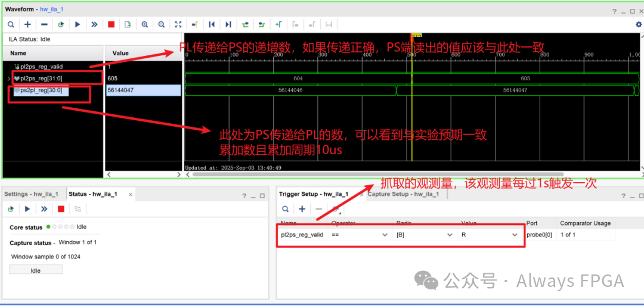
Task: Zoom out of the waveform
Action: (162, 24)
